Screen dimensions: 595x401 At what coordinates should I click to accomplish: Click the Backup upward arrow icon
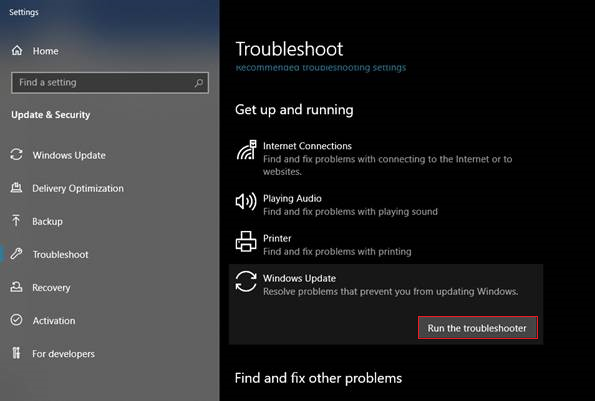pos(16,221)
